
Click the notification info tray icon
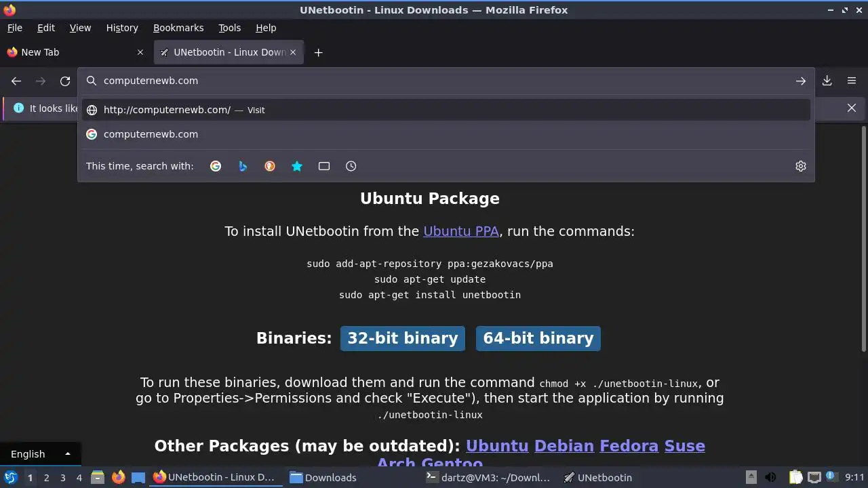(x=831, y=477)
